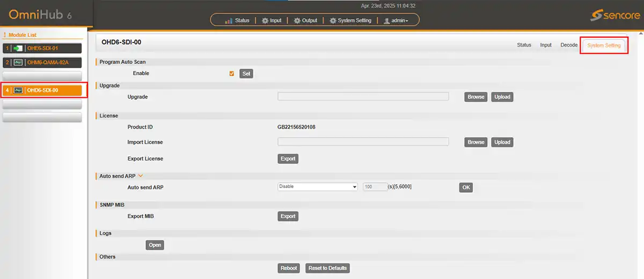Open the admin user dropdown

pos(396,20)
